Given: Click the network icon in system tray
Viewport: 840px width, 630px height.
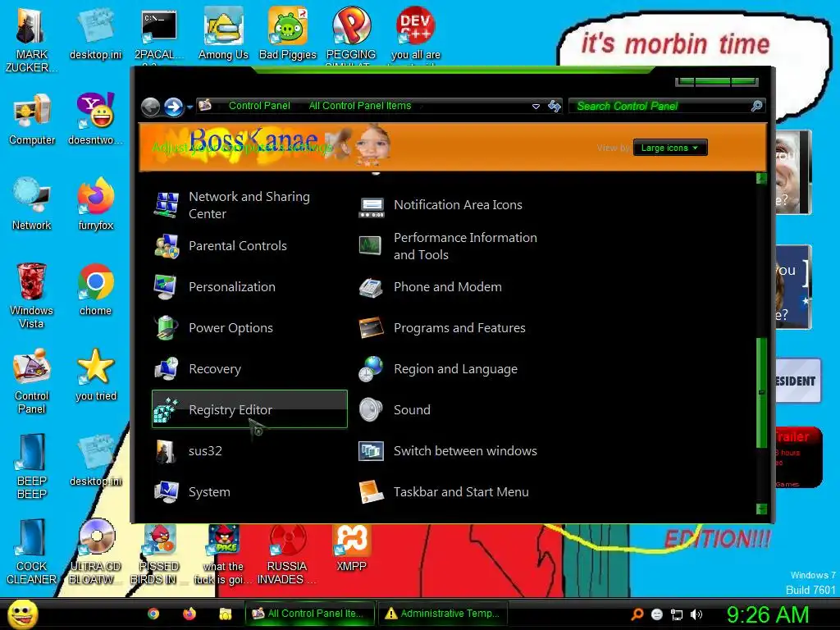Looking at the screenshot, I should click(677, 614).
